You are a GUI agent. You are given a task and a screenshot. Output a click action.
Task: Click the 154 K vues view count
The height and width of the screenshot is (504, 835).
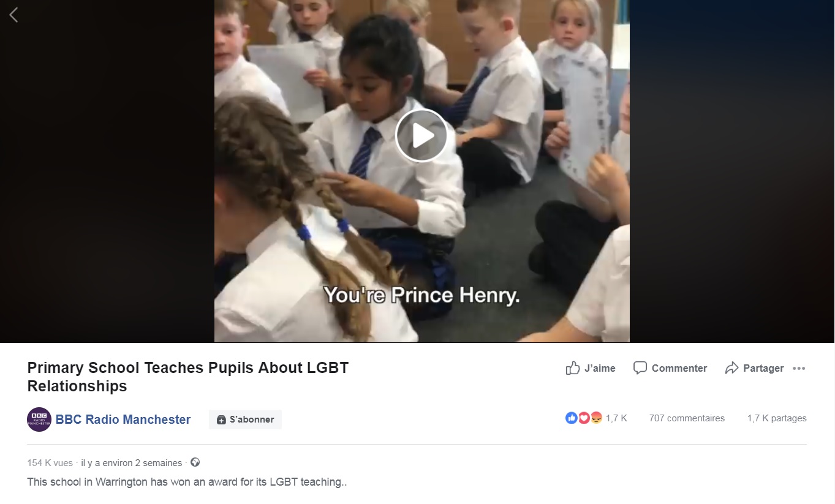(x=50, y=463)
